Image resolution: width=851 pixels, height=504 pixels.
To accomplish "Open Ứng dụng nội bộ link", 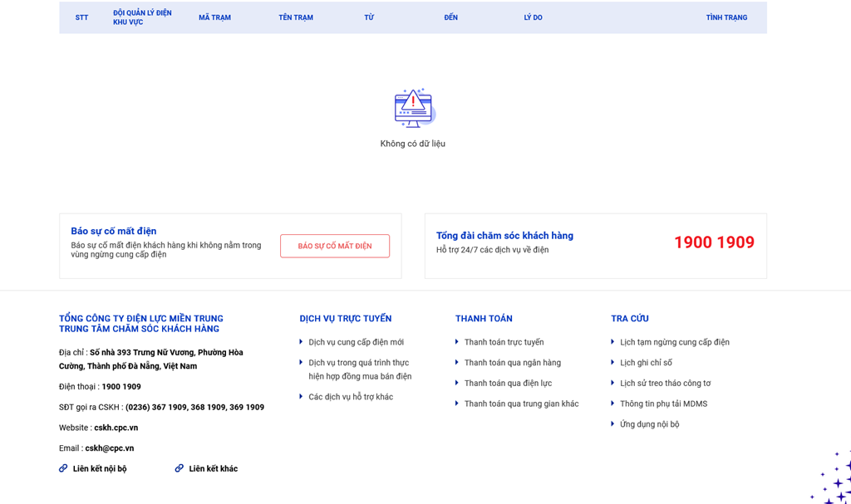I will pos(649,424).
